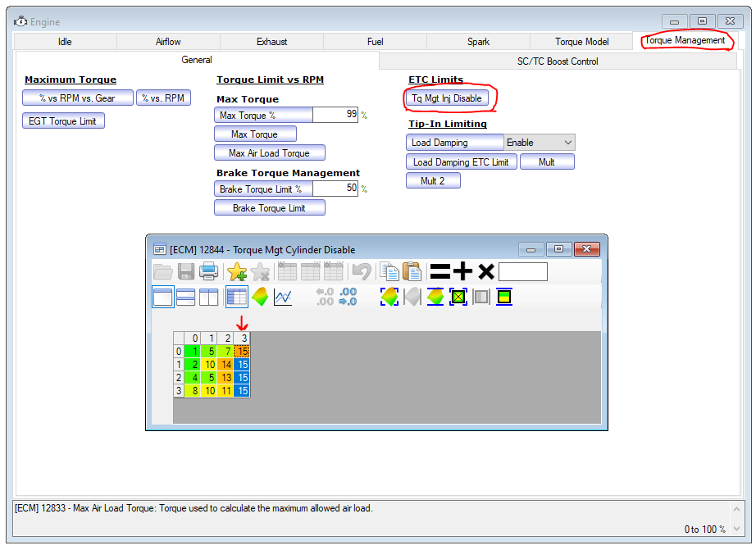Click the printer icon in table toolbar
This screenshot has width=756, height=550.
click(x=209, y=272)
